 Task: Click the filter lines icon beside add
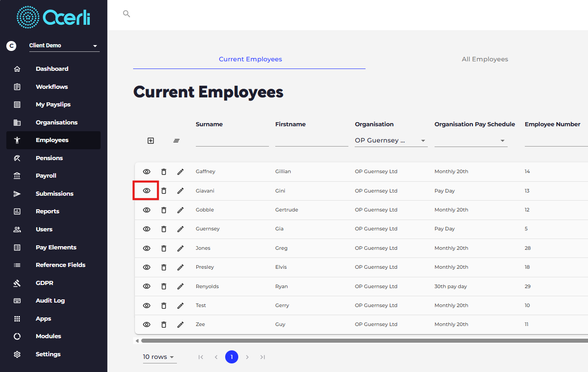pos(176,141)
